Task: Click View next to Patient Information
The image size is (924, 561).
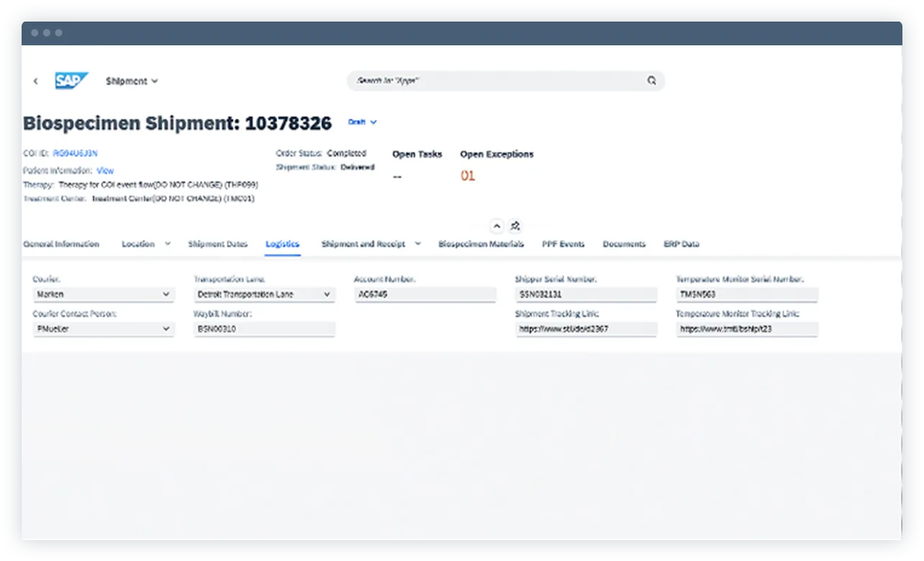Action: click(x=105, y=170)
